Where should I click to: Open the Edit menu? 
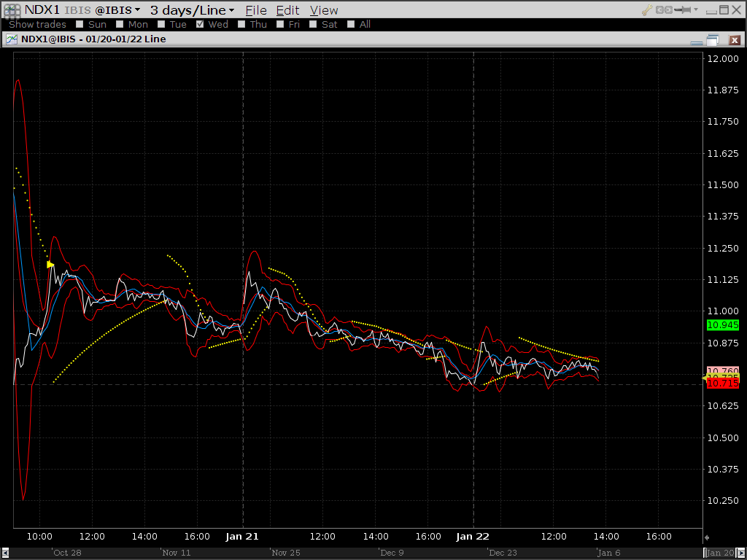(287, 10)
